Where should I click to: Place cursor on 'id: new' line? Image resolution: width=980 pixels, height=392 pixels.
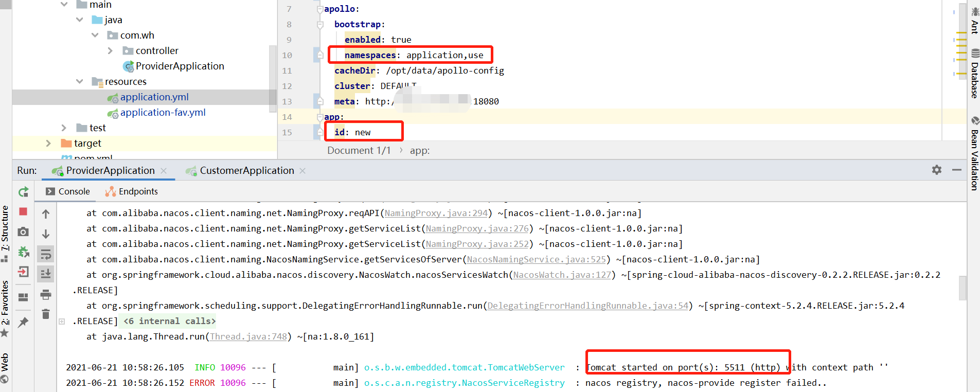352,132
